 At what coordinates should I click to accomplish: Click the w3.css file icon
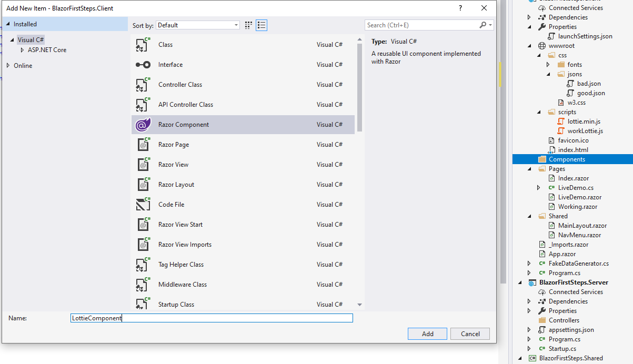[x=561, y=103]
